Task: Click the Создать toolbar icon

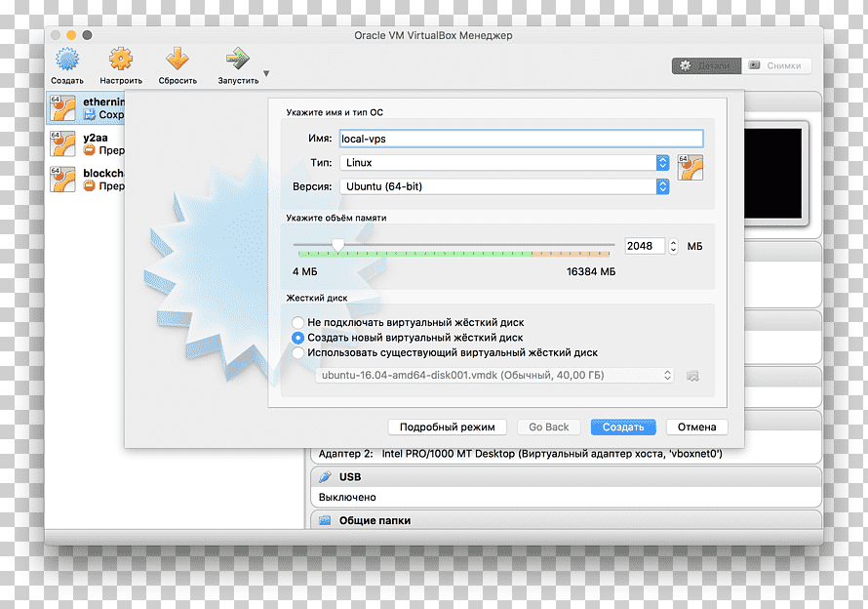Action: (67, 60)
